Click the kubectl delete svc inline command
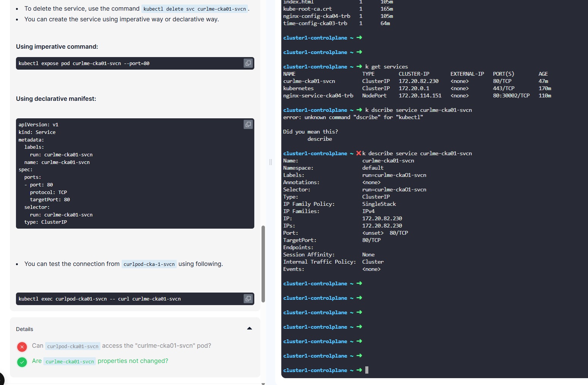 [x=195, y=9]
